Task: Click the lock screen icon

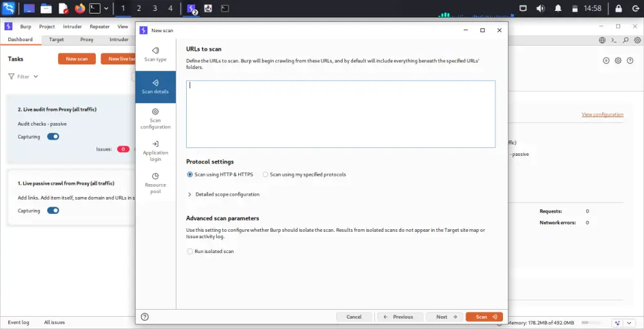Action: click(x=618, y=8)
